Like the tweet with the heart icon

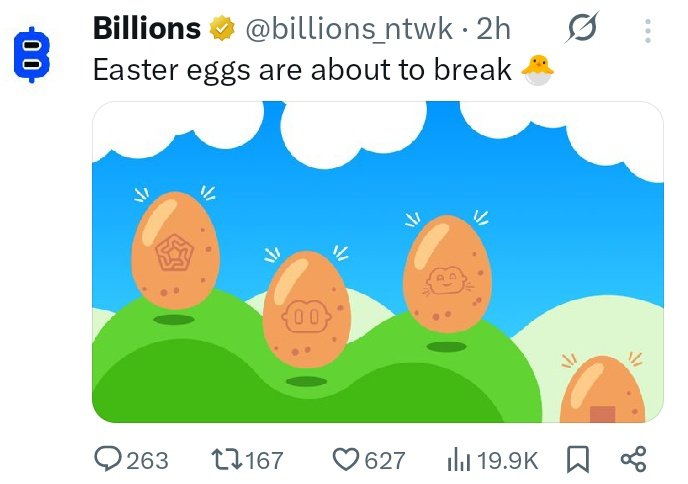point(345,459)
